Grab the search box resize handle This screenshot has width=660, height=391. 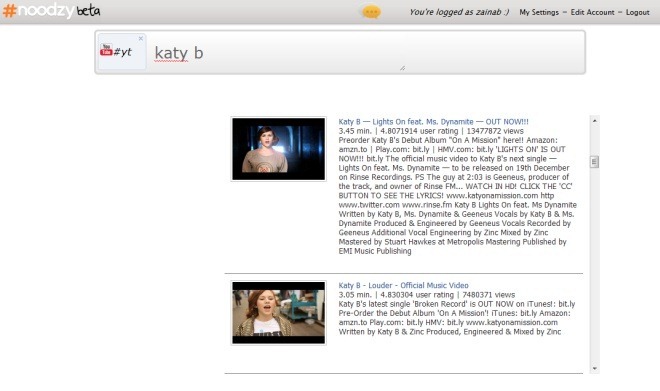click(x=402, y=68)
